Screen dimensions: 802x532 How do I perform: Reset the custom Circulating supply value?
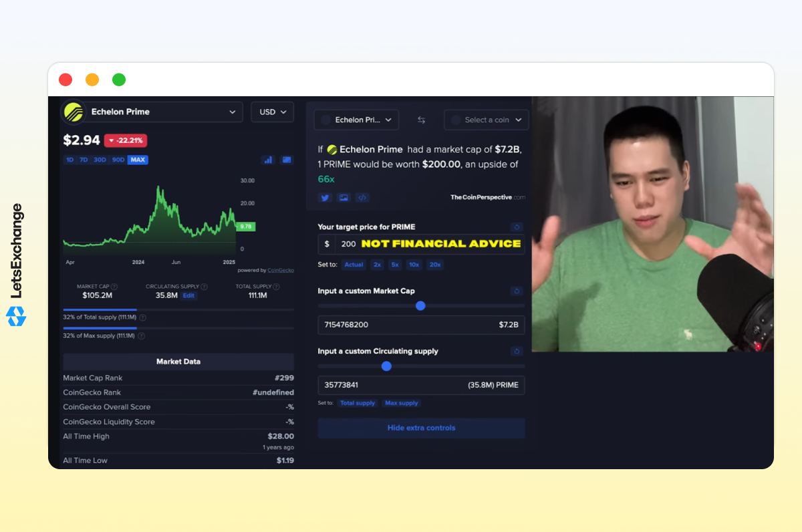[x=516, y=352]
